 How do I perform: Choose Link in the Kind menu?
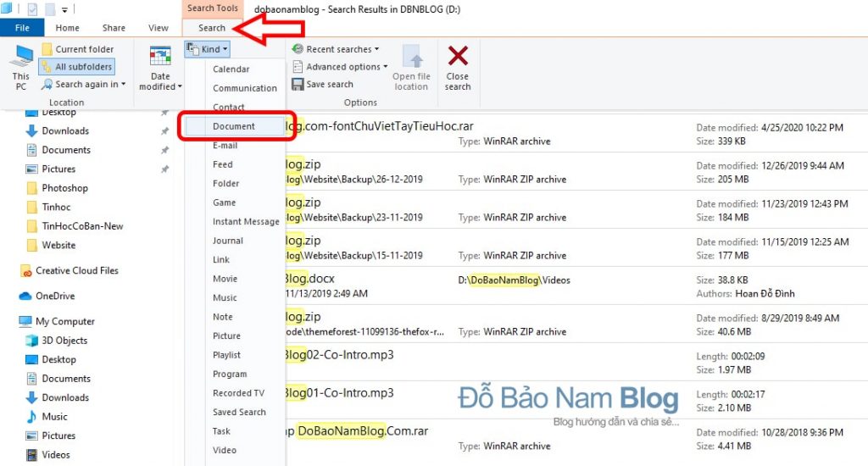(236, 259)
